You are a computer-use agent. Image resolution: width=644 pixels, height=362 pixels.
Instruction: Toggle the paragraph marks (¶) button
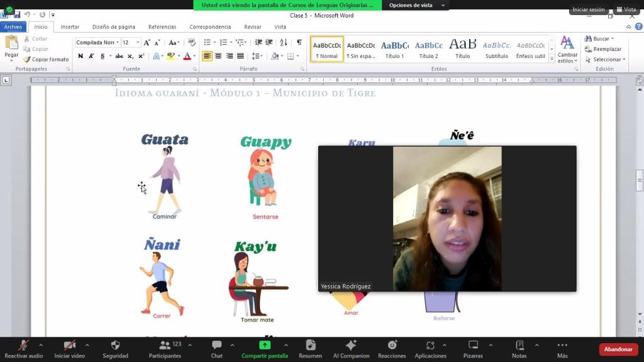coord(299,42)
